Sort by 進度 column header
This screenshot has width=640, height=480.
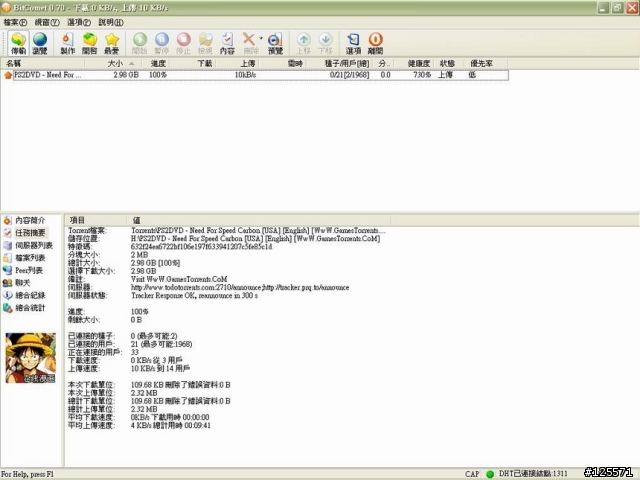[x=156, y=64]
